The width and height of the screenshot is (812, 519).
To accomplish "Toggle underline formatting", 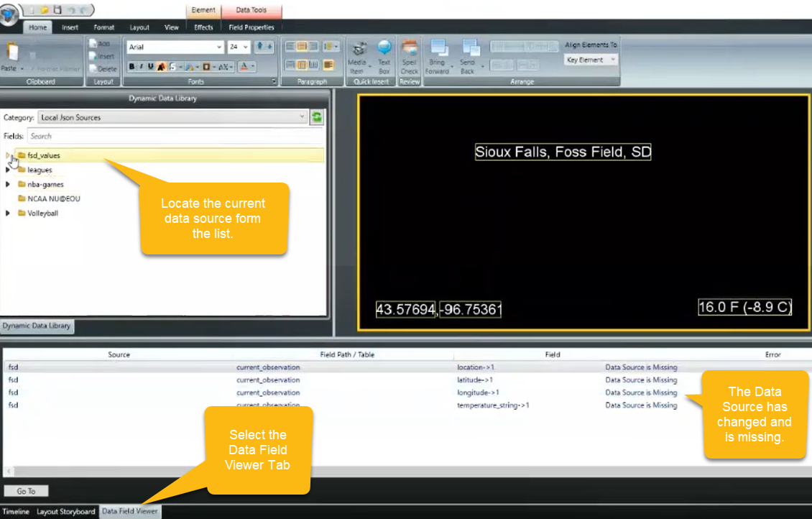I will 150,67.
